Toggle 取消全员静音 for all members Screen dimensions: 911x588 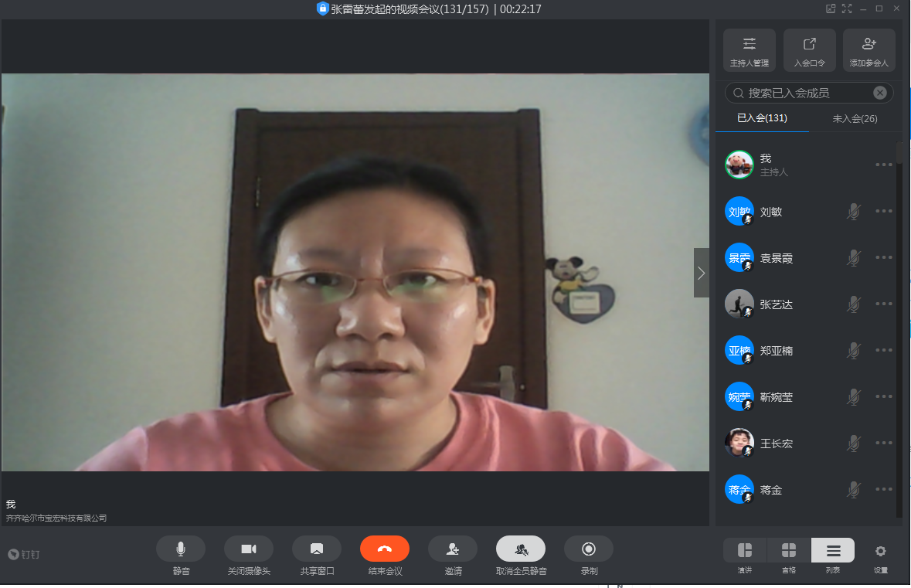pos(521,549)
